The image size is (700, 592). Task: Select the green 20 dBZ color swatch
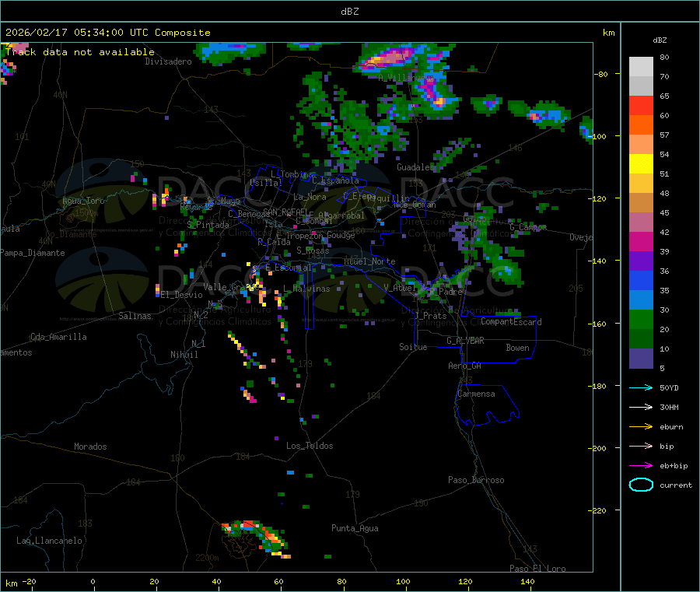click(x=641, y=319)
